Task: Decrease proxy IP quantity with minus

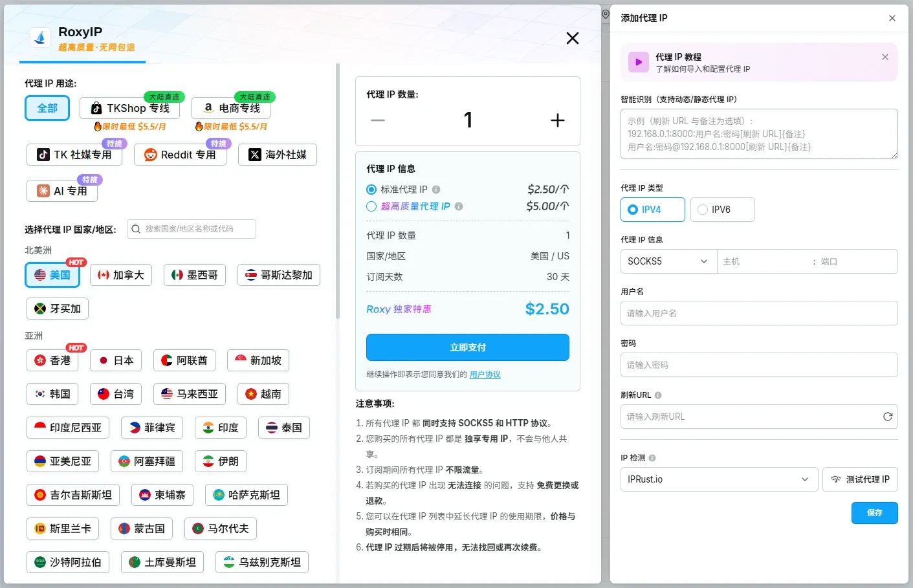Action: (378, 120)
